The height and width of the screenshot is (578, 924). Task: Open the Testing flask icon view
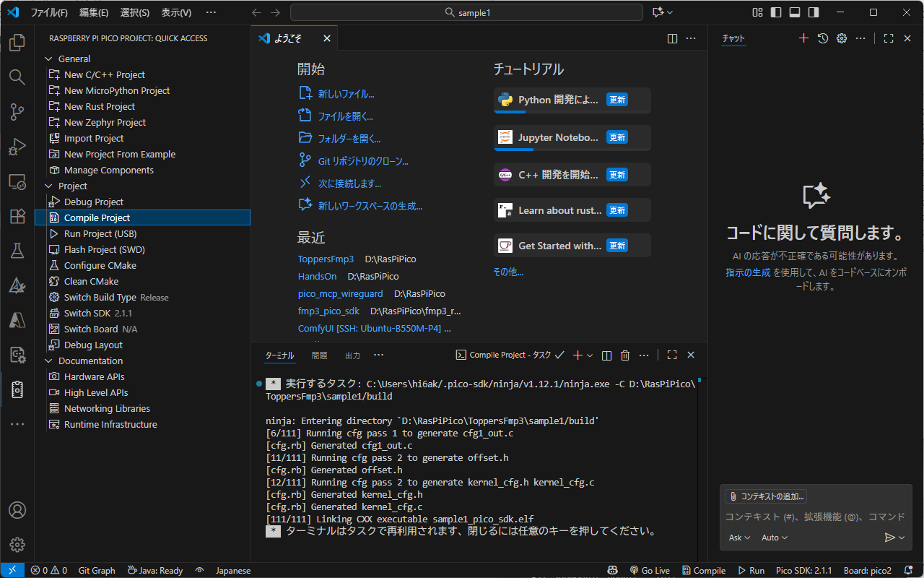pos(17,251)
